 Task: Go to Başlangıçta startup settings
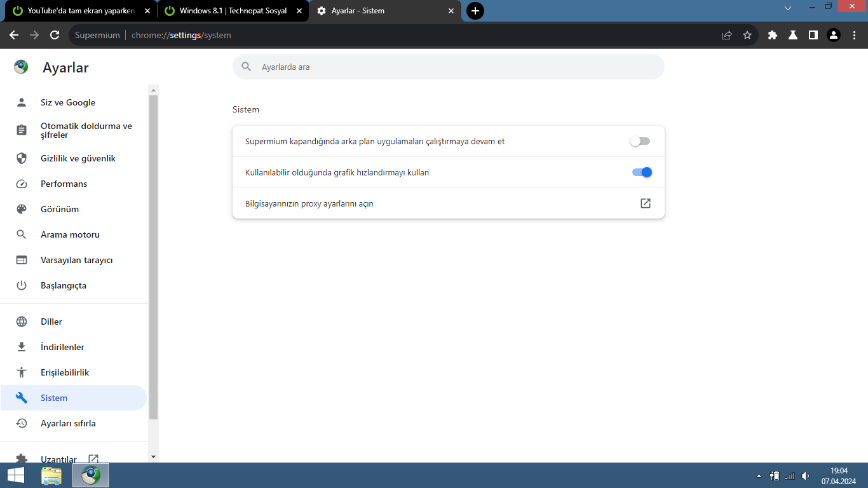pos(74,285)
